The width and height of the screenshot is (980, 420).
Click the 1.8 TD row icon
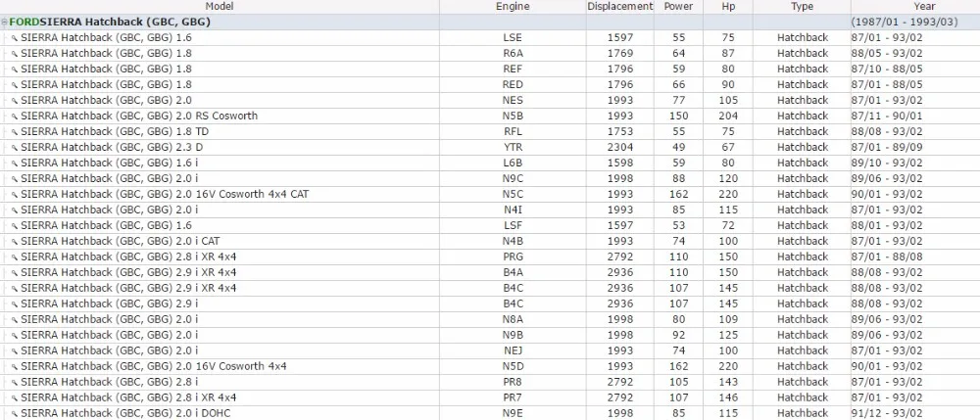15,132
